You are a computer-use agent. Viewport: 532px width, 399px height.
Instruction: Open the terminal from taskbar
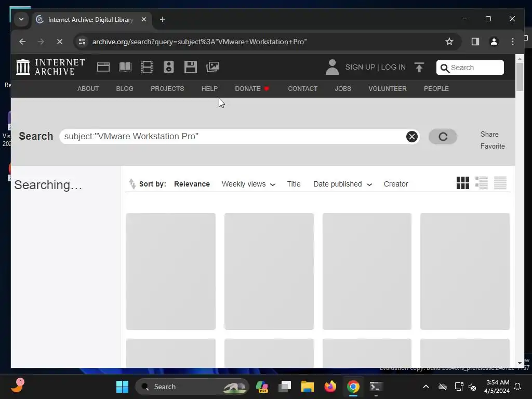pyautogui.click(x=376, y=387)
